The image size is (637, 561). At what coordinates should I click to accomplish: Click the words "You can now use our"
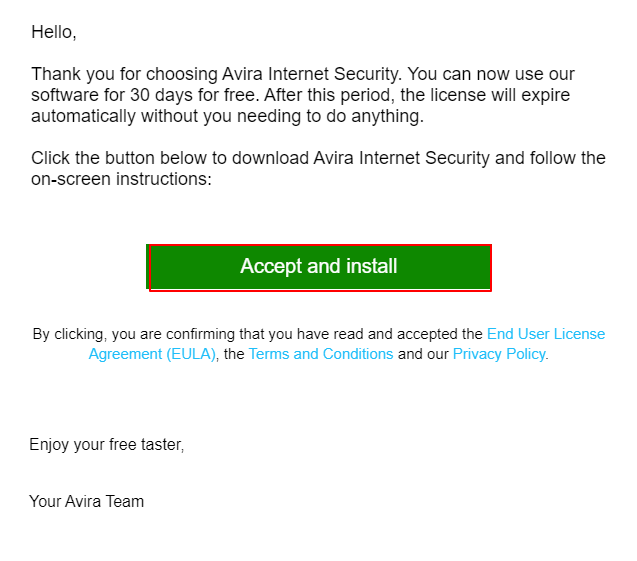pyautogui.click(x=491, y=74)
